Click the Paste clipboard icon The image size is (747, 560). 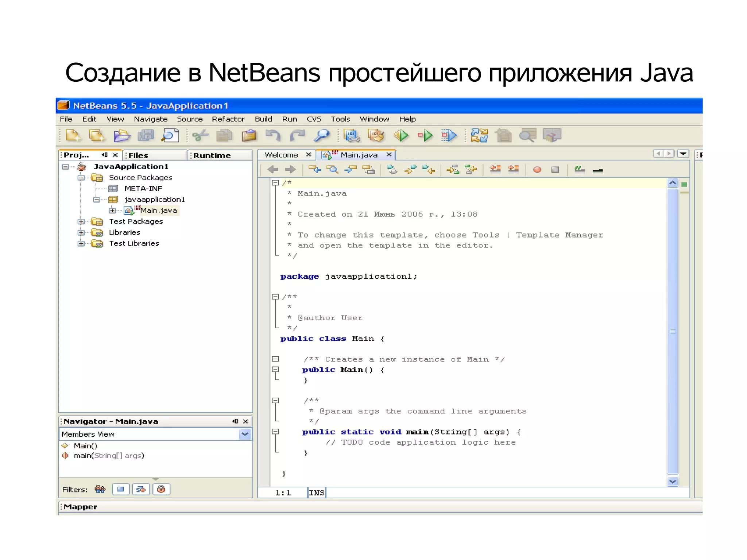[x=249, y=135]
